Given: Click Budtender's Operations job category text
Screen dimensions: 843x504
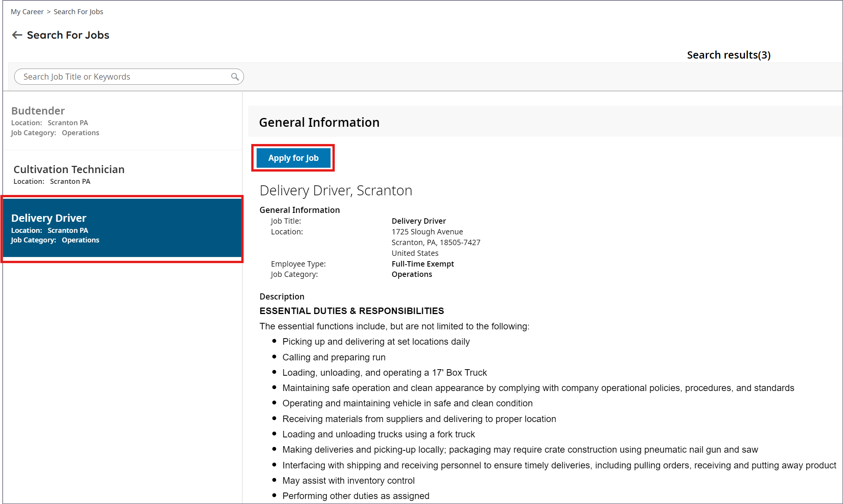Looking at the screenshot, I should [80, 133].
